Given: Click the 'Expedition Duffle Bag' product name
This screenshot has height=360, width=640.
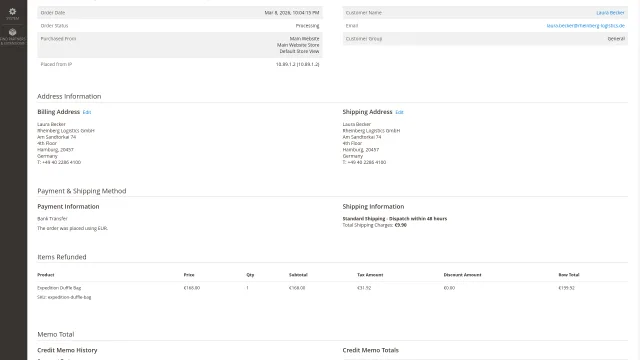Looking at the screenshot, I should (x=59, y=288).
